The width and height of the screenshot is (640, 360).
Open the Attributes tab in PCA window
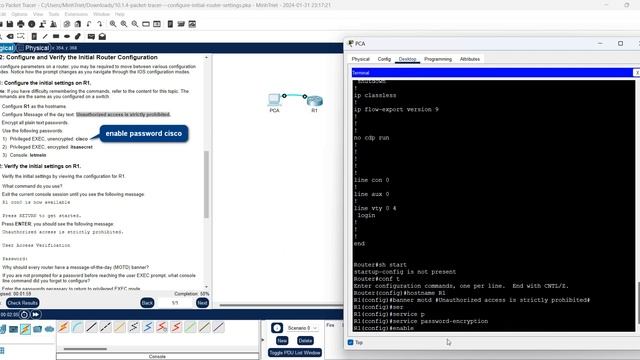click(x=470, y=59)
